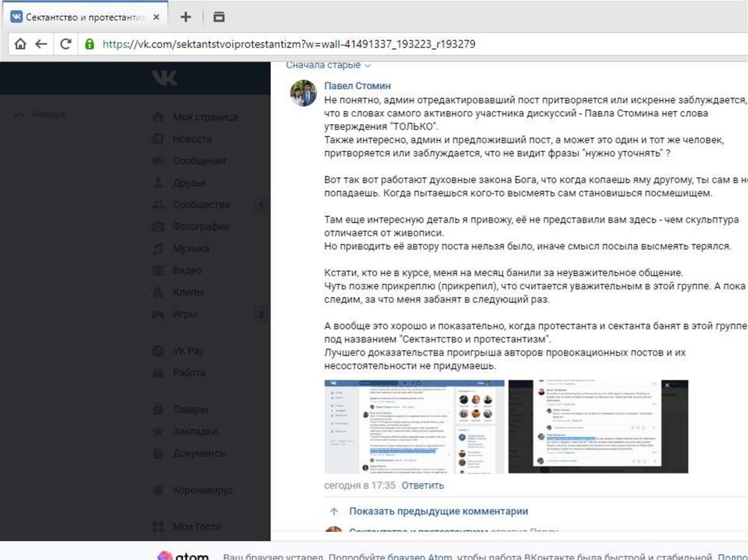This screenshot has height=560, width=748.
Task: Click the Мои Гости grid icon
Action: [158, 526]
